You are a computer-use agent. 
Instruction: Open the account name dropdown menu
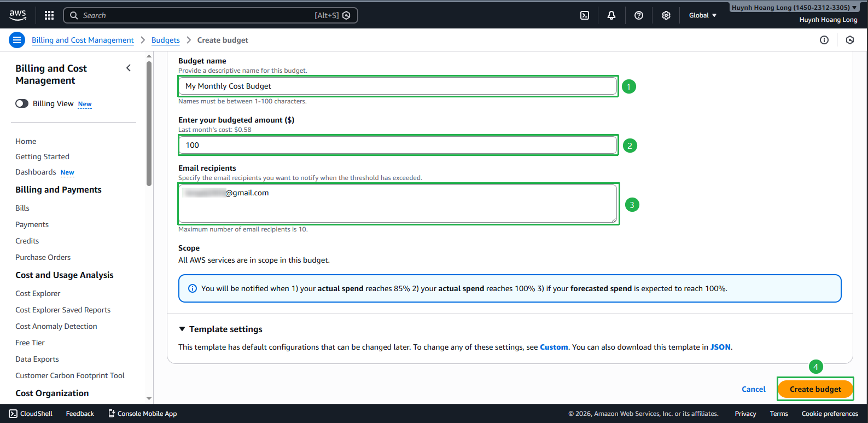tap(794, 8)
